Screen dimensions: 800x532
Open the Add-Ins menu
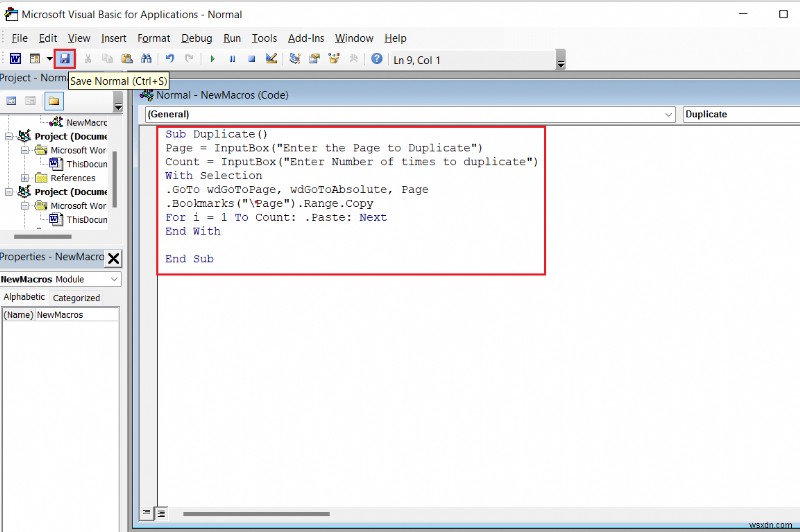point(306,38)
